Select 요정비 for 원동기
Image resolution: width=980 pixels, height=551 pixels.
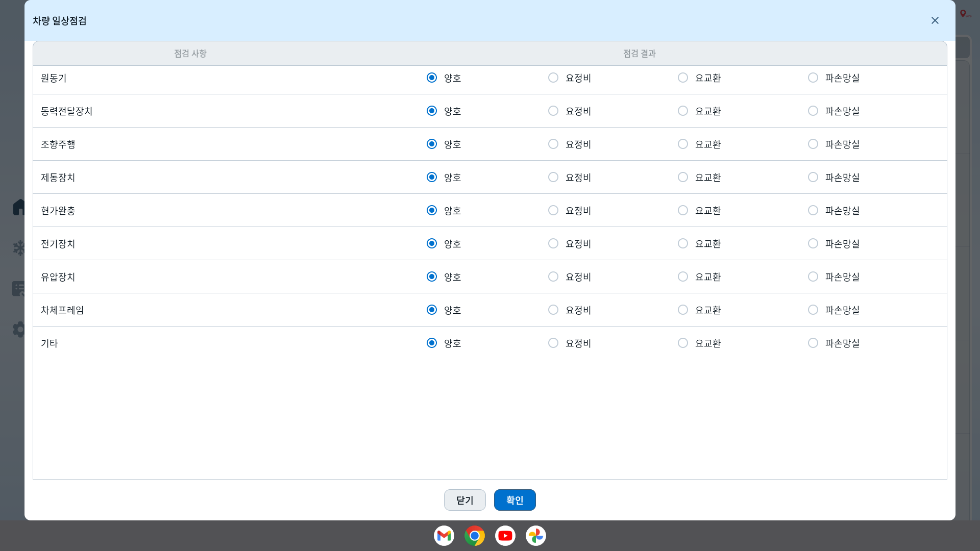pos(553,78)
